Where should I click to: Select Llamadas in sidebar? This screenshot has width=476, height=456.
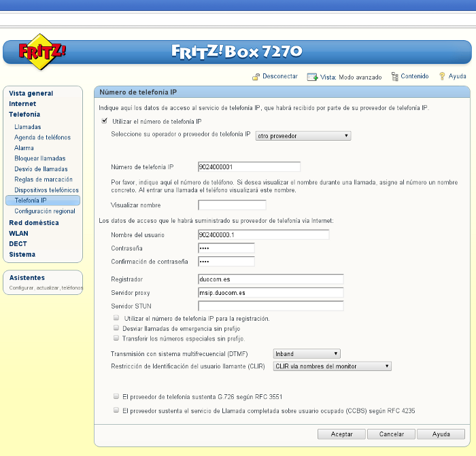(x=28, y=127)
